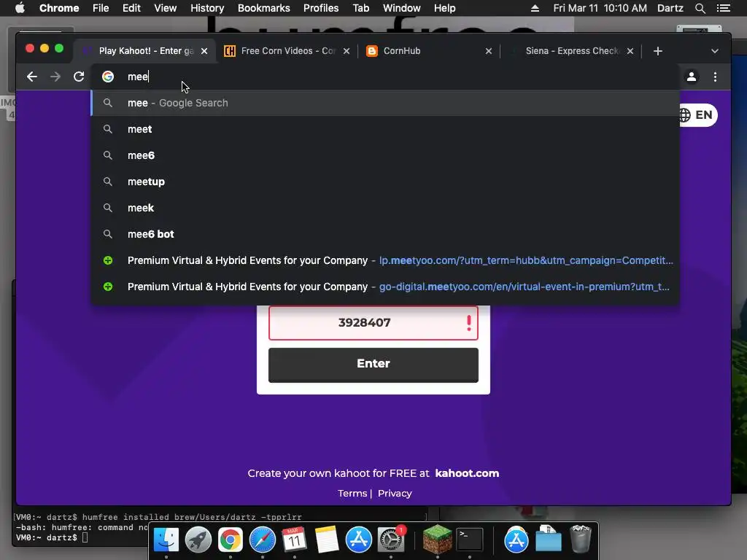Image resolution: width=747 pixels, height=560 pixels.
Task: Open the Chrome app menu
Action: pyautogui.click(x=59, y=8)
